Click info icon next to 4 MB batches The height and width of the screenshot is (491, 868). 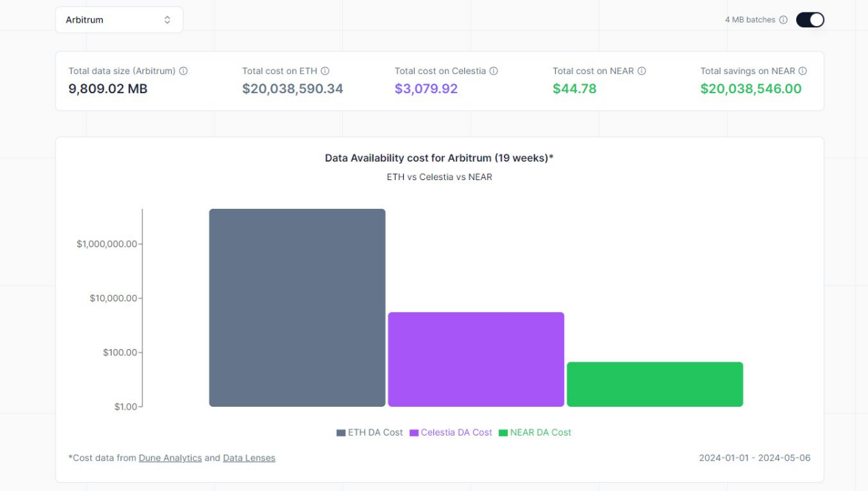(784, 20)
